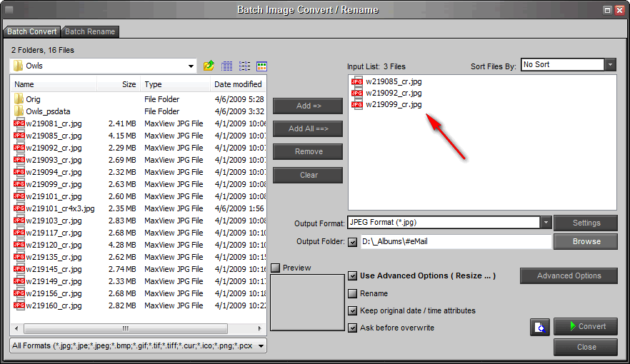Open the Owls folder dropdown
This screenshot has width=630, height=364.
191,66
